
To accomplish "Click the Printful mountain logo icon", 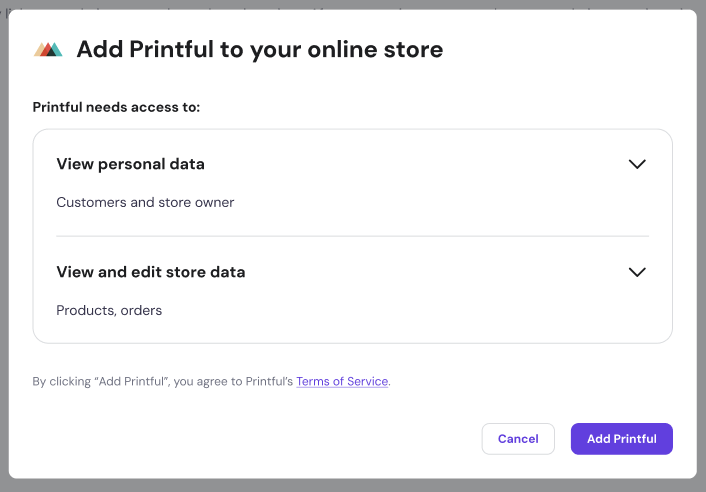I will click(x=48, y=49).
